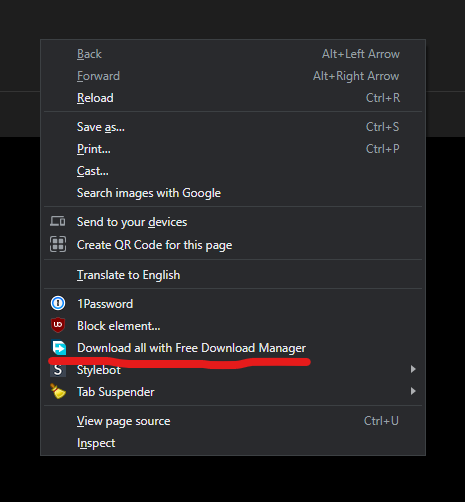The width and height of the screenshot is (465, 502).
Task: Click the Send to your devices icon
Action: tap(58, 221)
